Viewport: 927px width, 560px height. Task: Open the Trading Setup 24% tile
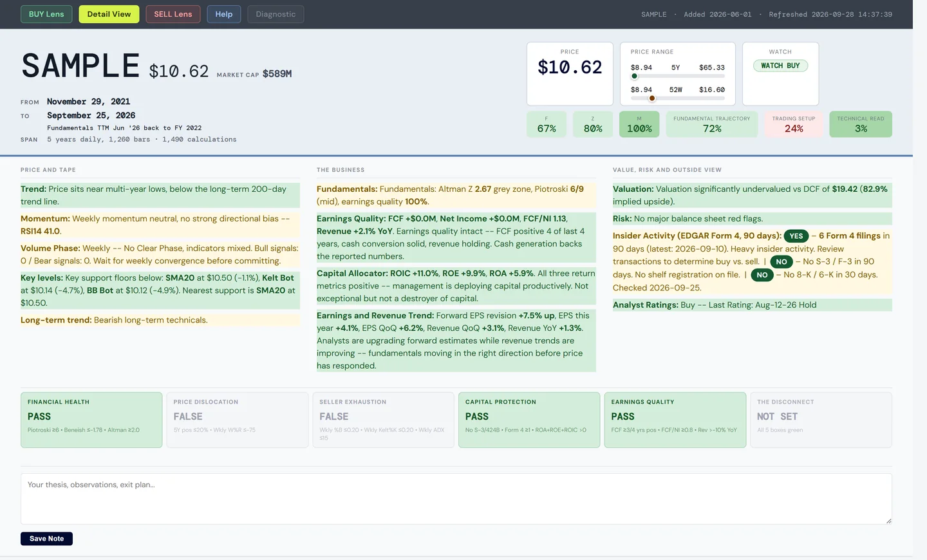tap(794, 124)
